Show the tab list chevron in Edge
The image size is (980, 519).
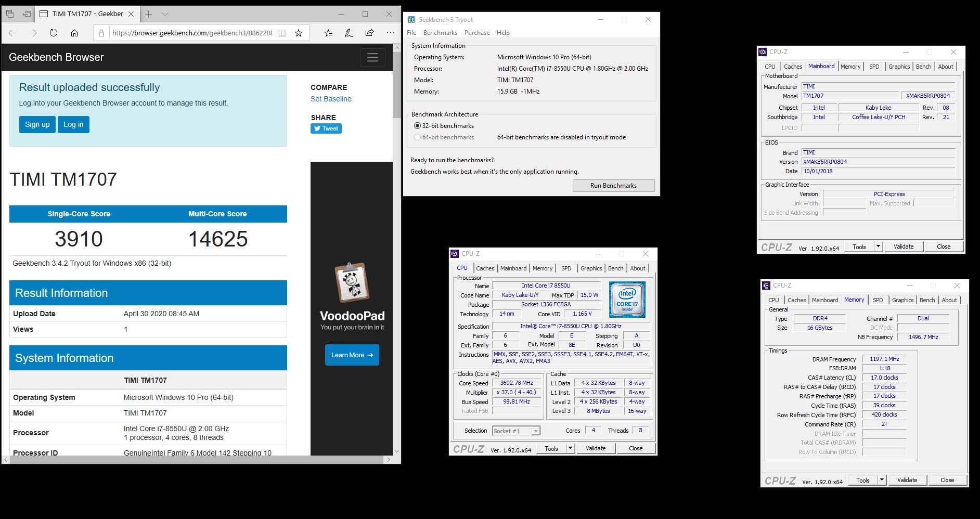tap(165, 14)
